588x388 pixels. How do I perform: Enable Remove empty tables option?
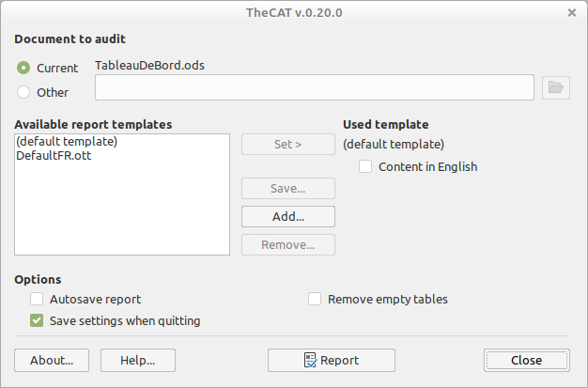316,299
